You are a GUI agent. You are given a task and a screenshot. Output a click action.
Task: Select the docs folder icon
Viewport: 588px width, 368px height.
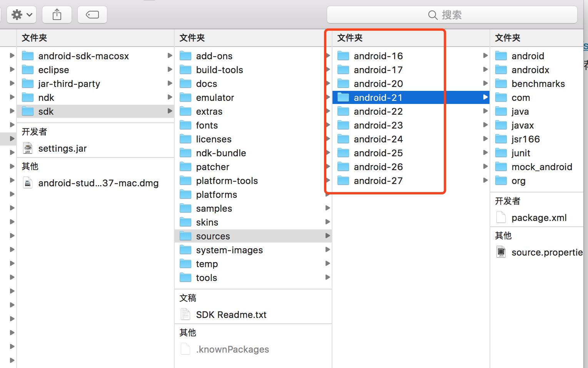pyautogui.click(x=185, y=84)
